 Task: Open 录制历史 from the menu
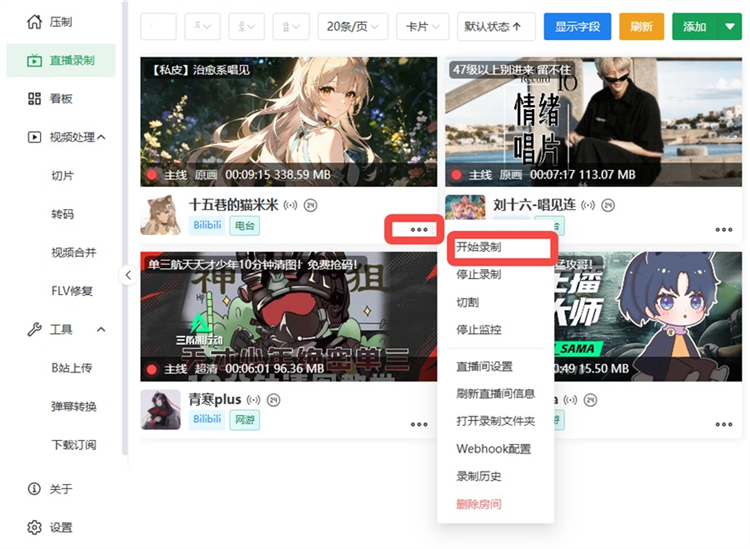[x=496, y=476]
